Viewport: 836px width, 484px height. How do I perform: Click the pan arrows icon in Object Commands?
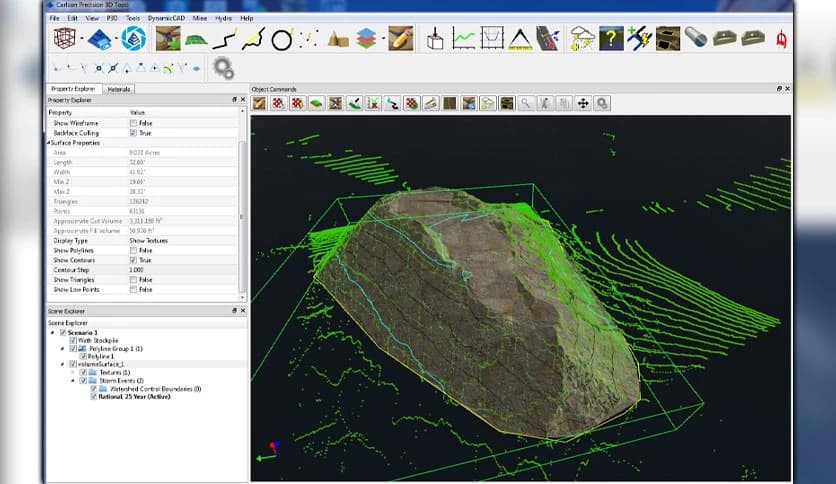click(x=584, y=103)
